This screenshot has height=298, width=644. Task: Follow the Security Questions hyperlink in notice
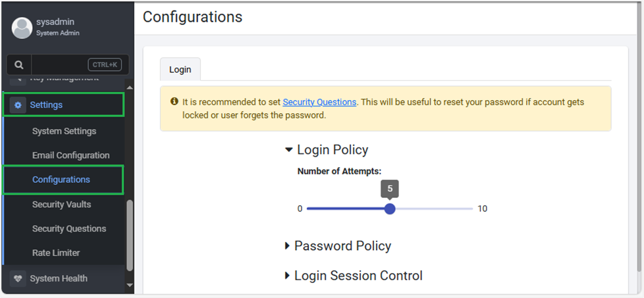tap(319, 102)
